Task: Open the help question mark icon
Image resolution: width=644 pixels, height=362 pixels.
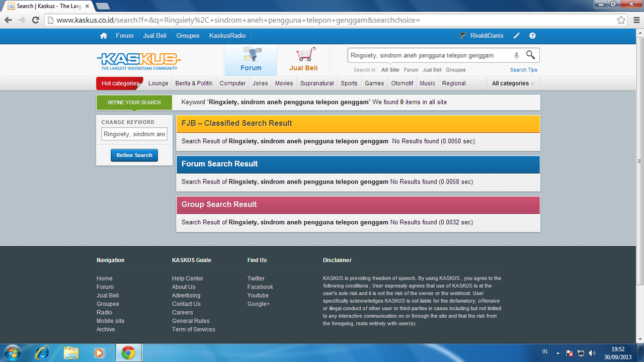Action: 532,36
